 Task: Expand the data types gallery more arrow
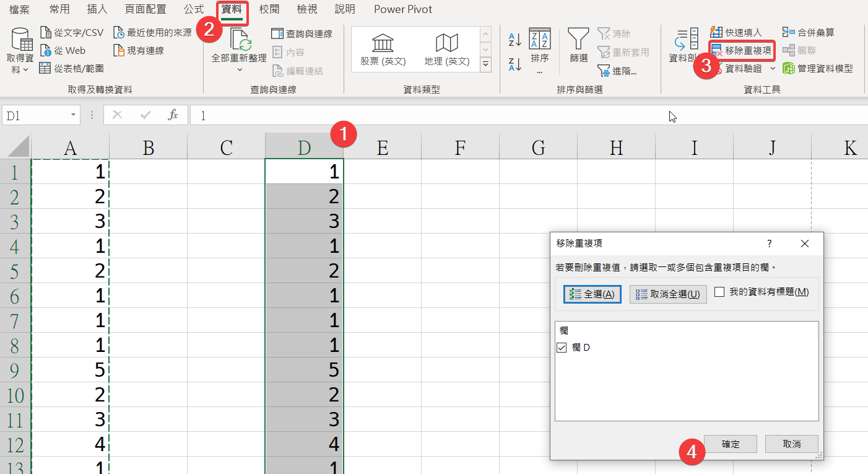tap(485, 63)
